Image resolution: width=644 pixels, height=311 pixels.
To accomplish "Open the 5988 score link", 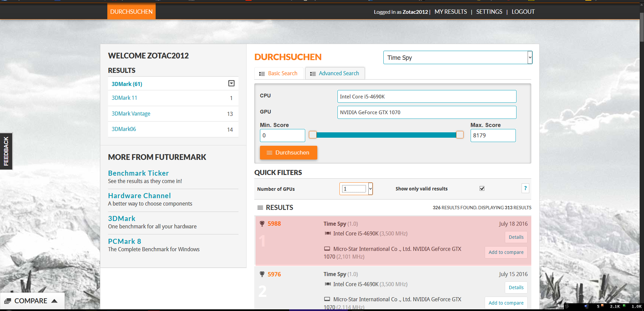I will click(x=274, y=224).
